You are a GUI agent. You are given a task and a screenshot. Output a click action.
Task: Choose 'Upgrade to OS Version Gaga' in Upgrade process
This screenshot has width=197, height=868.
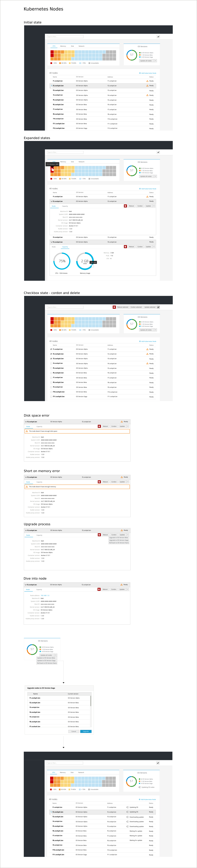119,540
